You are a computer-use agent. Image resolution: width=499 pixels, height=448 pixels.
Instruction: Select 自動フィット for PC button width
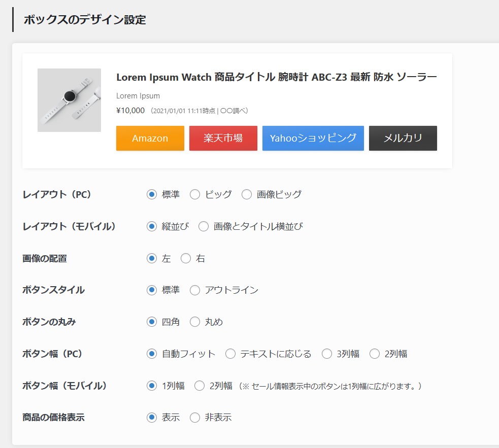coord(152,354)
